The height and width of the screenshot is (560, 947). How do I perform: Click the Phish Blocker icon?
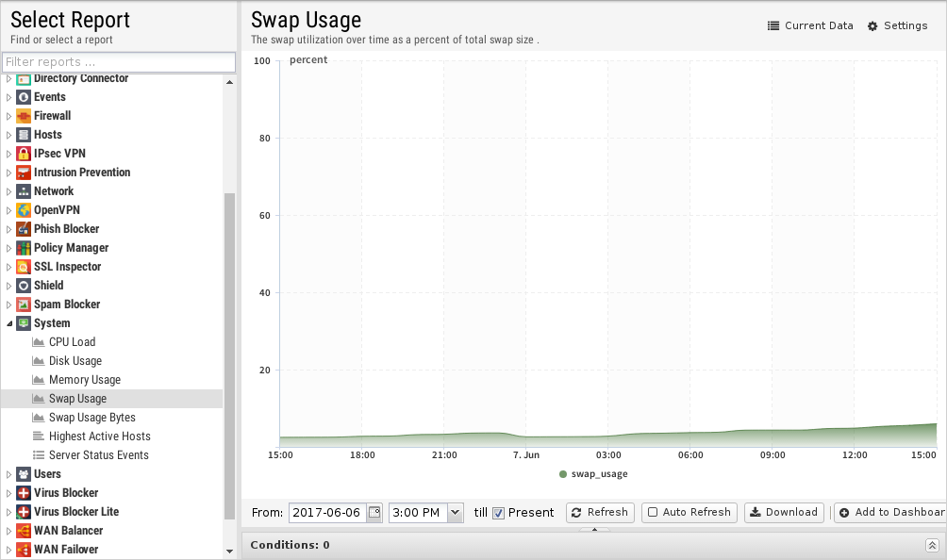click(24, 229)
